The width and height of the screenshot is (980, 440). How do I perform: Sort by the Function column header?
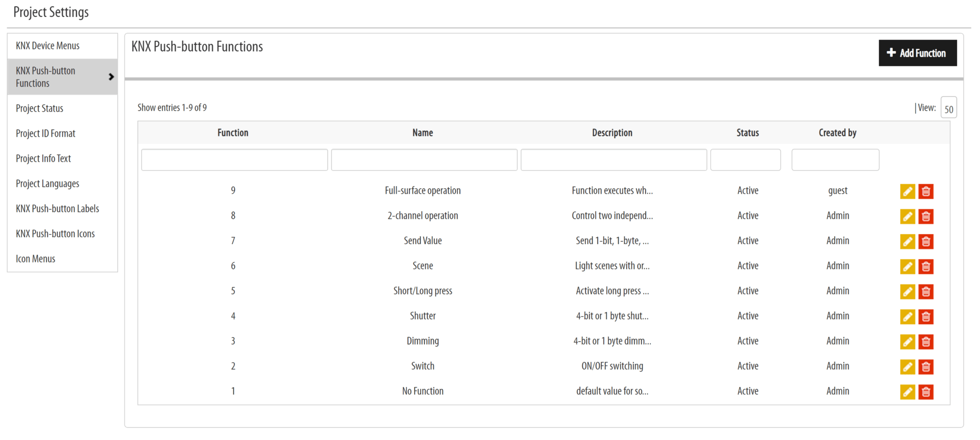coord(233,133)
